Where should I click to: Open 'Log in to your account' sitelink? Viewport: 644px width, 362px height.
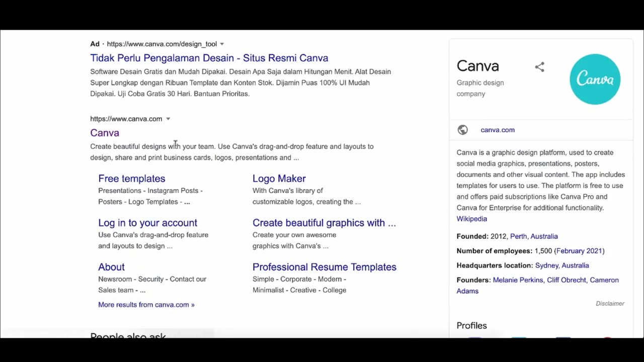148,223
